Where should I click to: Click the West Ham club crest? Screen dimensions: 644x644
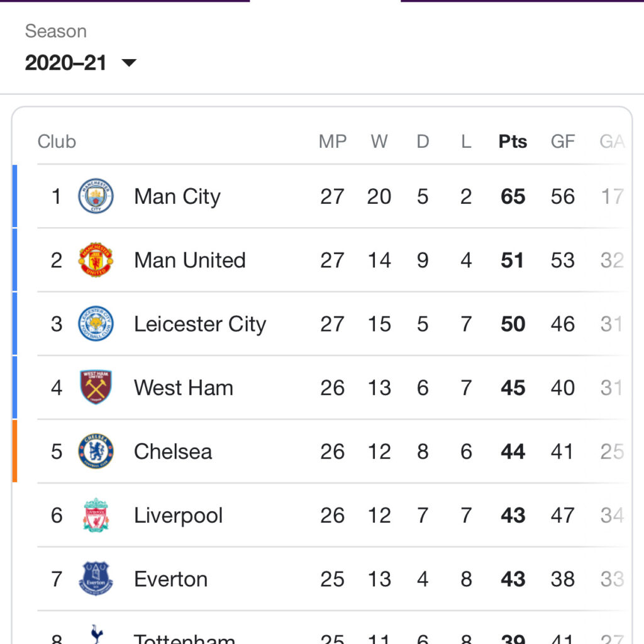tap(96, 387)
